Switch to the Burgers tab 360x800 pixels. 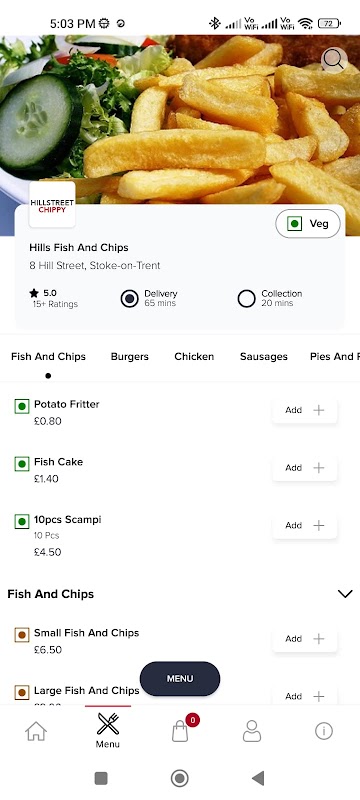tap(130, 357)
